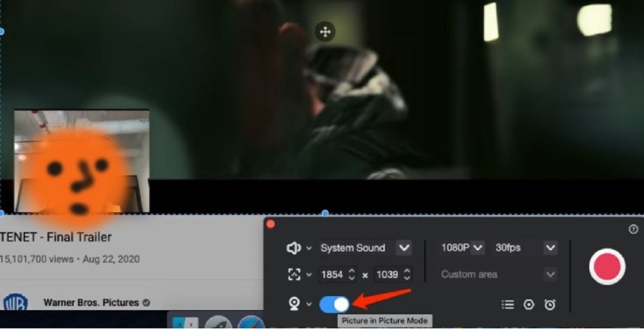Open the recording list icon
The width and height of the screenshot is (644, 330).
pyautogui.click(x=508, y=305)
